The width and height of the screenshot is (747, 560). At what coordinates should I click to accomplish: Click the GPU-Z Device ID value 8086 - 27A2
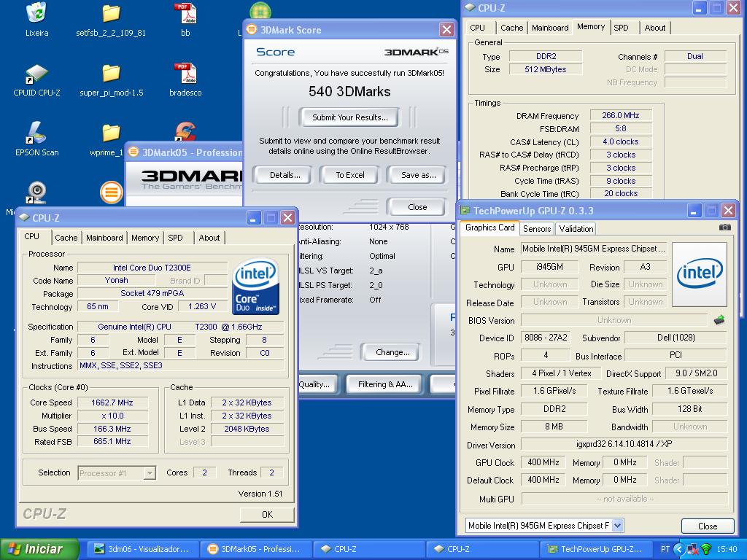546,338
